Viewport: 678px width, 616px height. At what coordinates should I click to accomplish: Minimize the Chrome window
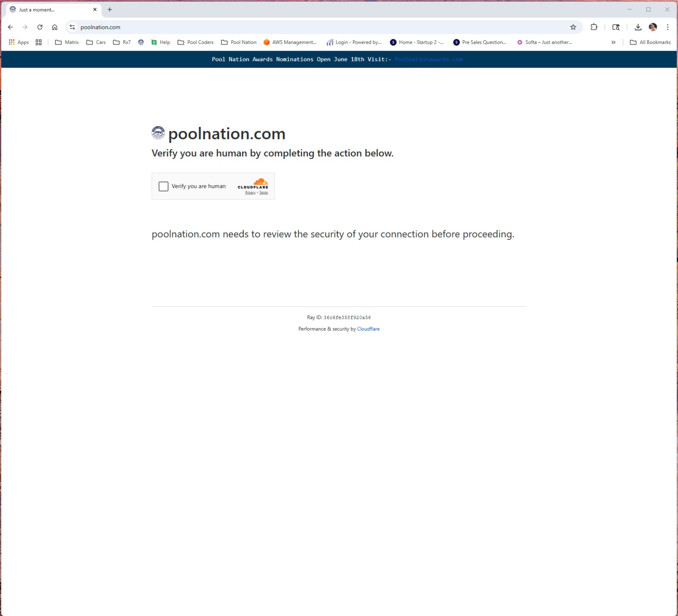tap(629, 9)
